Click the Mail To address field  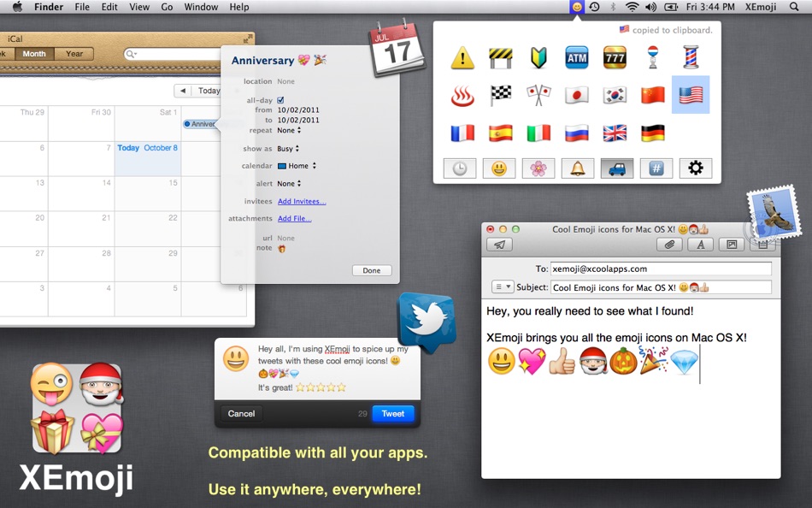click(661, 269)
